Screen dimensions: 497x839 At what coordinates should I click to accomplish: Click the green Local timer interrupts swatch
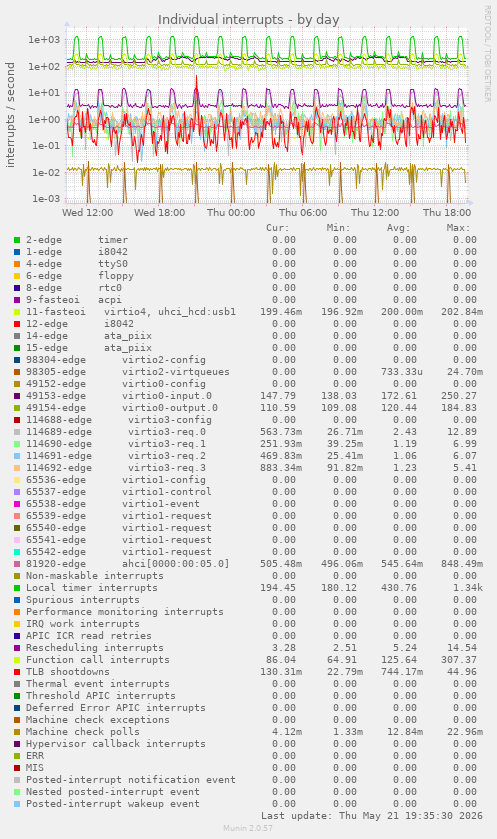click(x=17, y=588)
